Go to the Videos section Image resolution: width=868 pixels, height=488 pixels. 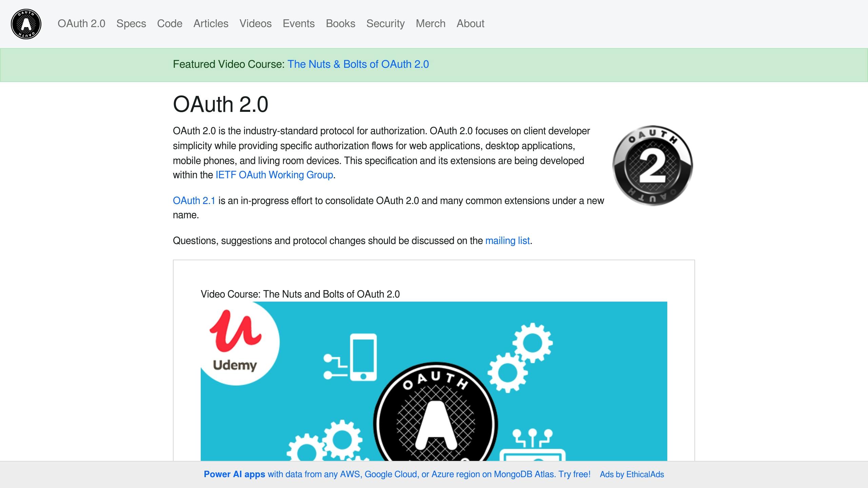256,24
